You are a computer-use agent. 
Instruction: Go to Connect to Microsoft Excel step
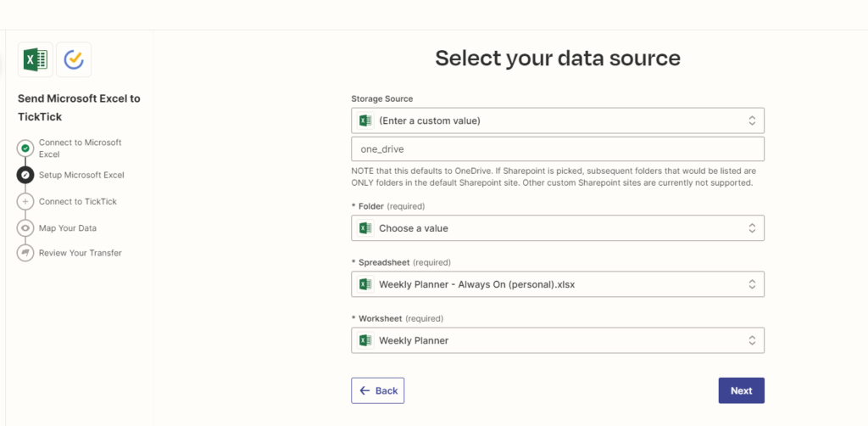[80, 149]
